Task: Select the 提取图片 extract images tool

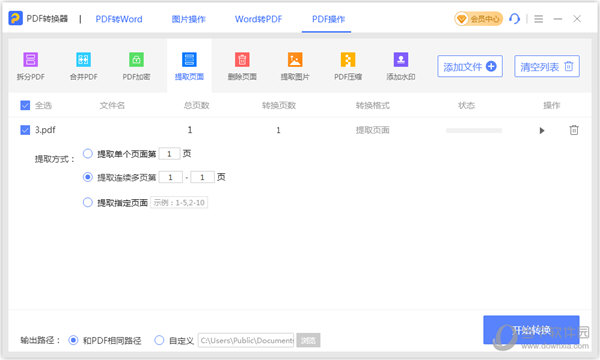Action: [x=295, y=66]
